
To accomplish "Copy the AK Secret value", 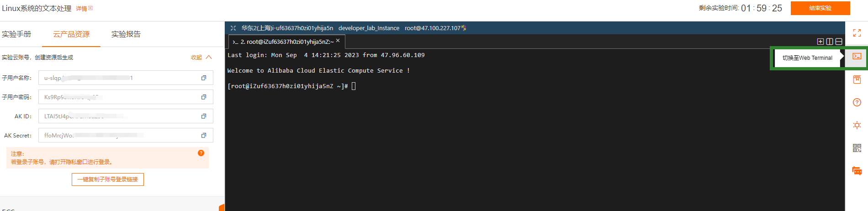I will click(204, 136).
